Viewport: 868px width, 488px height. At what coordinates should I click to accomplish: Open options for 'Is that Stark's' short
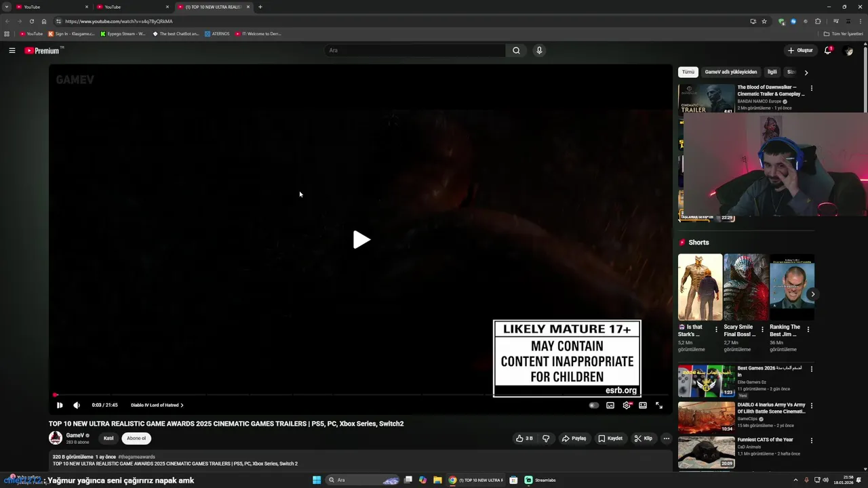tap(717, 329)
